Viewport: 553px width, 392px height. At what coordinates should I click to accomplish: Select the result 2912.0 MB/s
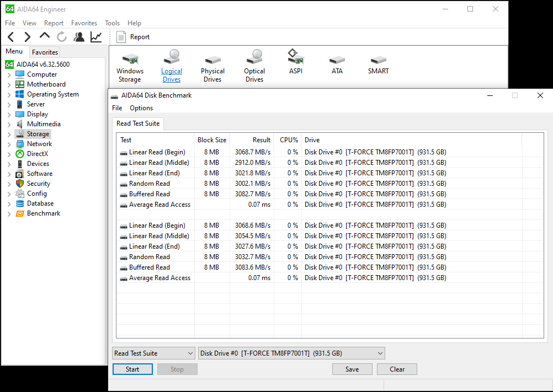coord(253,163)
